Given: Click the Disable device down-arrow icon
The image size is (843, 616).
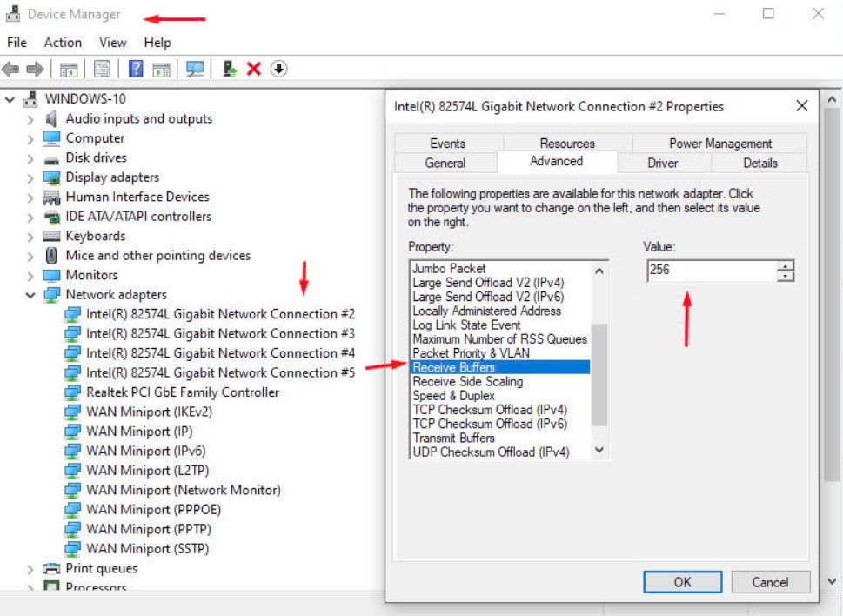Looking at the screenshot, I should click(278, 69).
